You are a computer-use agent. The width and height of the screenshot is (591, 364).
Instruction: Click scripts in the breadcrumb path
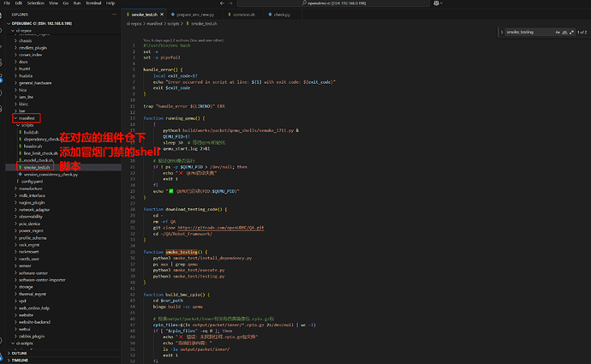pos(173,23)
